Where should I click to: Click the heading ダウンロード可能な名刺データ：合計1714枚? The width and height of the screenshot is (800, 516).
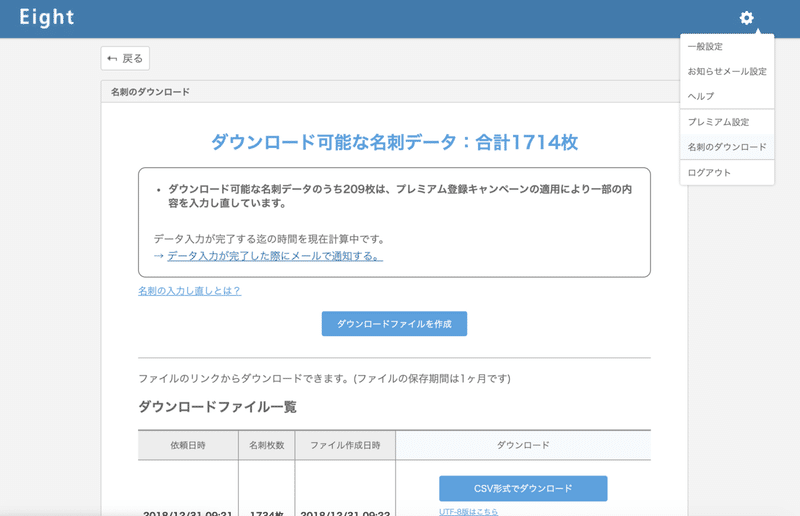[394, 142]
